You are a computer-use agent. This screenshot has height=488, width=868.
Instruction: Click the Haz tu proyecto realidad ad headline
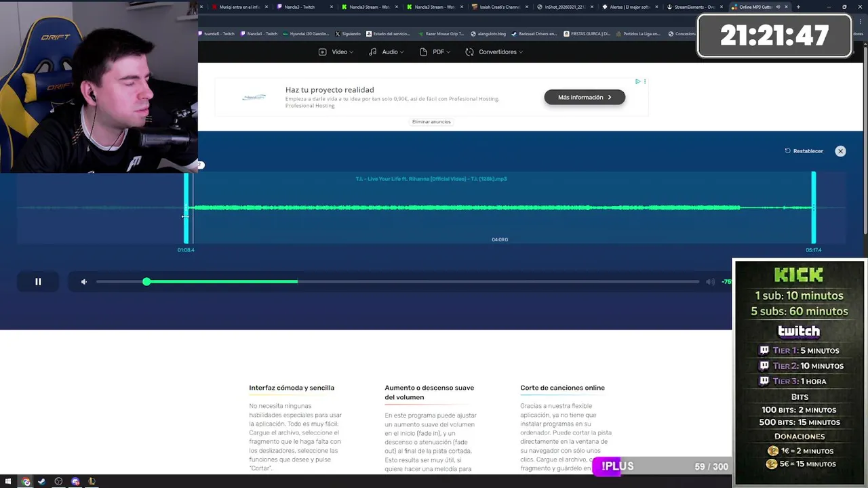click(x=330, y=89)
